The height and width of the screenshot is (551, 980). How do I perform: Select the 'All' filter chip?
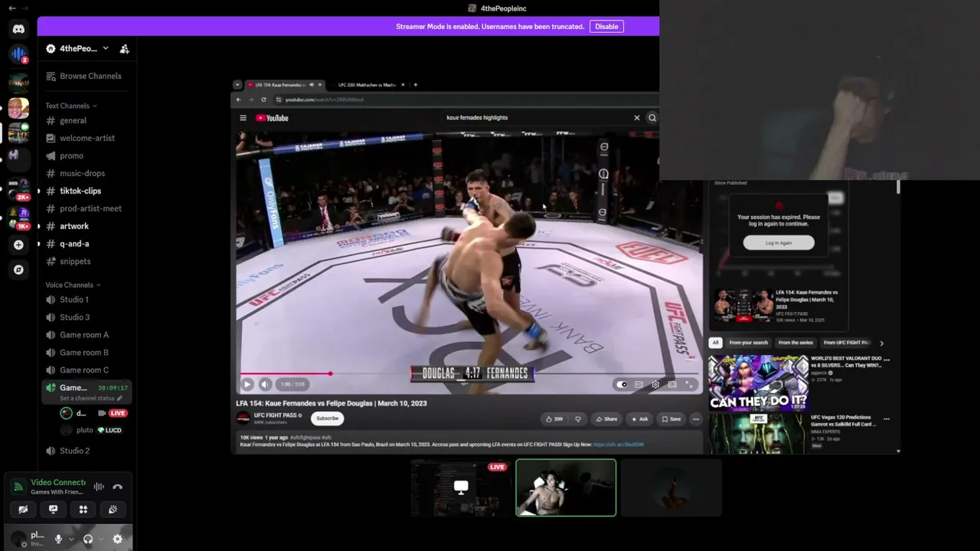[715, 343]
